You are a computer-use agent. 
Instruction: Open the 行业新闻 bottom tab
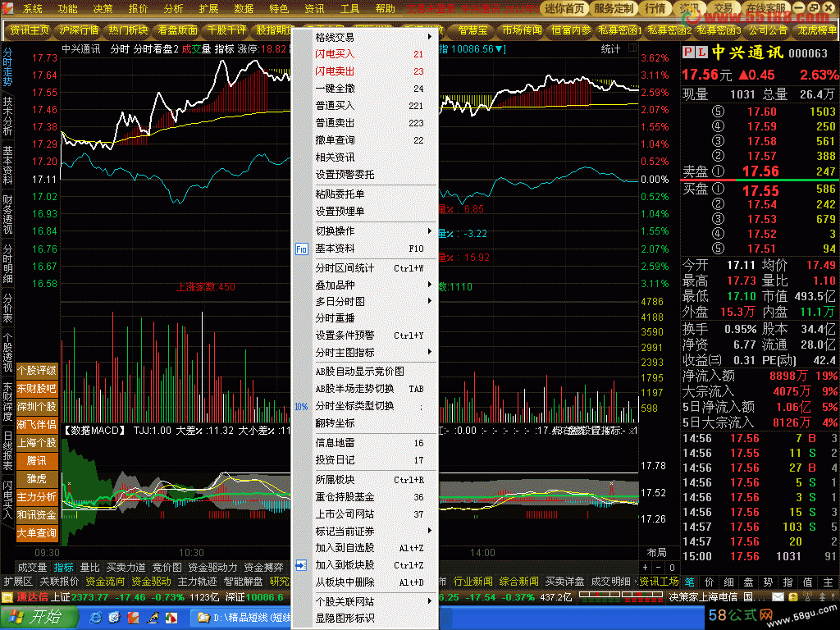tap(473, 582)
